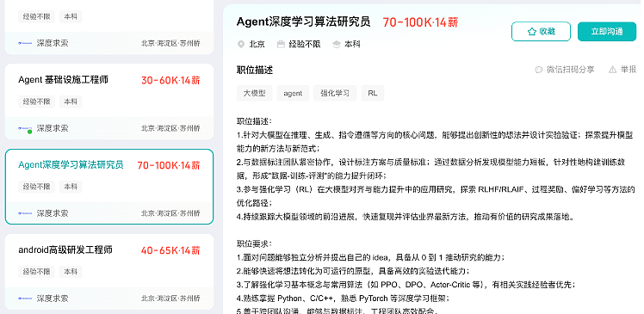
Task: Click the 北京 location text in the detail header
Action: 257,45
